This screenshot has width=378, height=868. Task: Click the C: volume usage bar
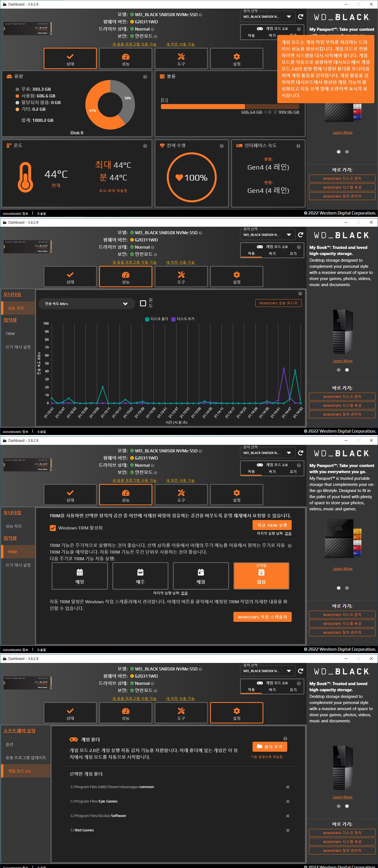[230, 107]
